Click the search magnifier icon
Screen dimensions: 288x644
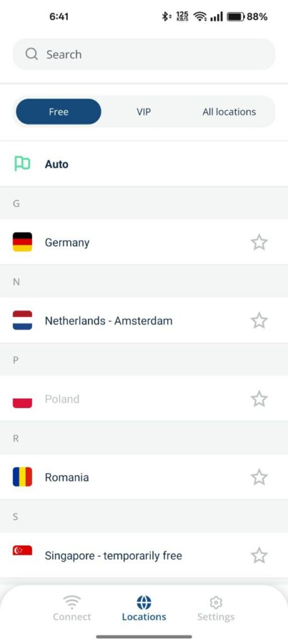31,54
